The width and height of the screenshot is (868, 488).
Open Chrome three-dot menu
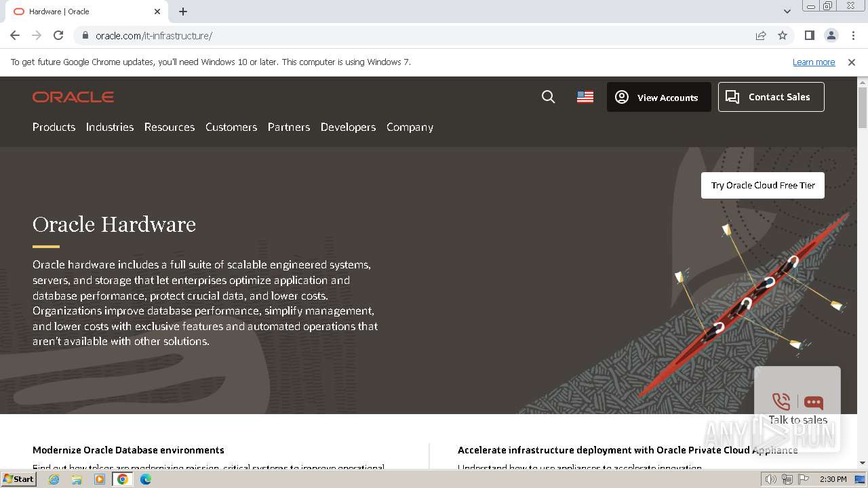853,35
